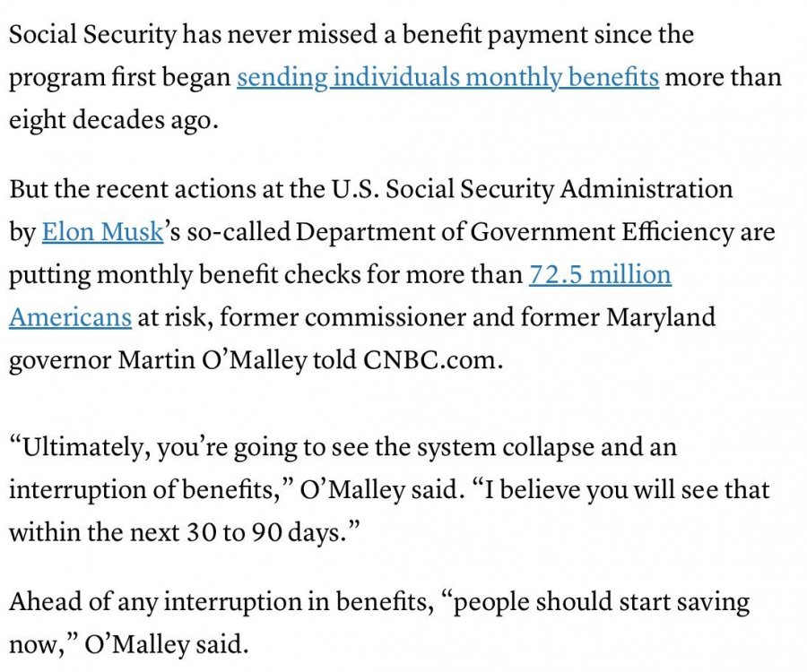This screenshot has width=807, height=672.
Task: Open the '72.5 million' linked text
Action: [x=600, y=274]
